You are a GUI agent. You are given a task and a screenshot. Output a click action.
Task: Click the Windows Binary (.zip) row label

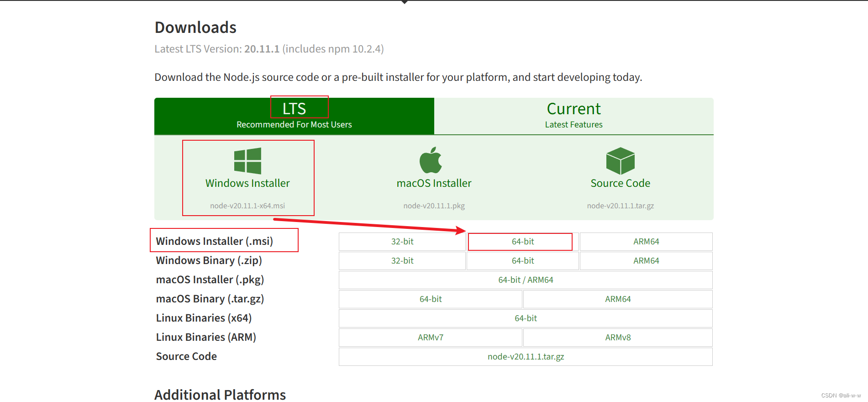coord(209,260)
